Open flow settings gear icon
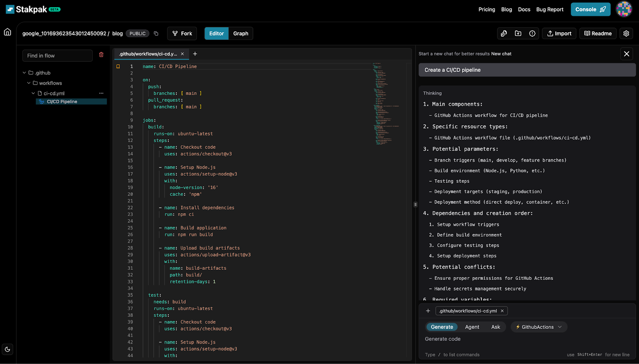This screenshot has height=364, width=639. (626, 34)
